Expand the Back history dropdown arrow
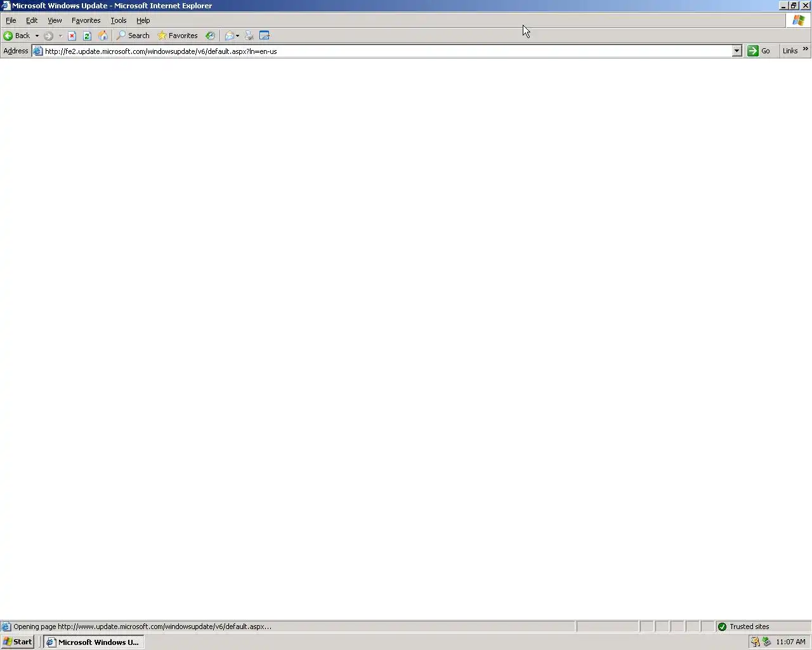Screen dimensions: 812x650 [x=37, y=36]
